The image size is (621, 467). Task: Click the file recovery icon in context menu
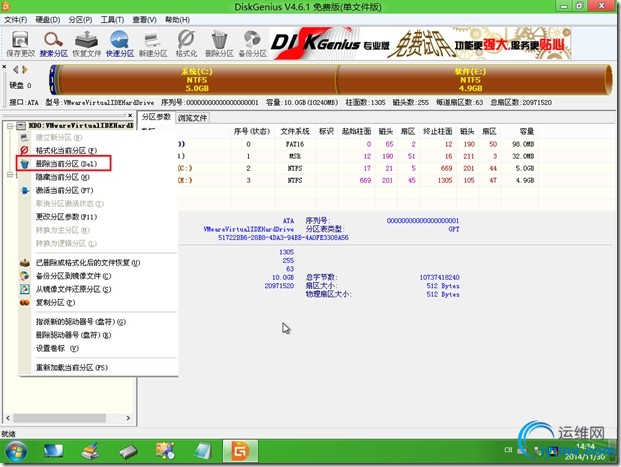click(x=25, y=263)
